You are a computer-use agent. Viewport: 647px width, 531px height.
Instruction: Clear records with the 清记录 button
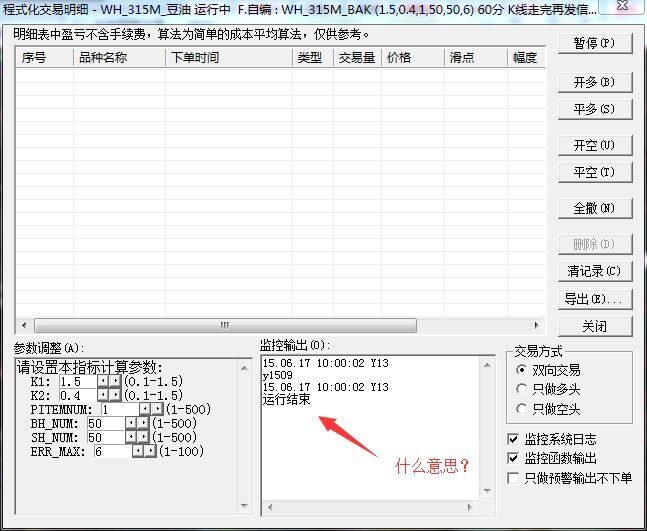pos(594,271)
